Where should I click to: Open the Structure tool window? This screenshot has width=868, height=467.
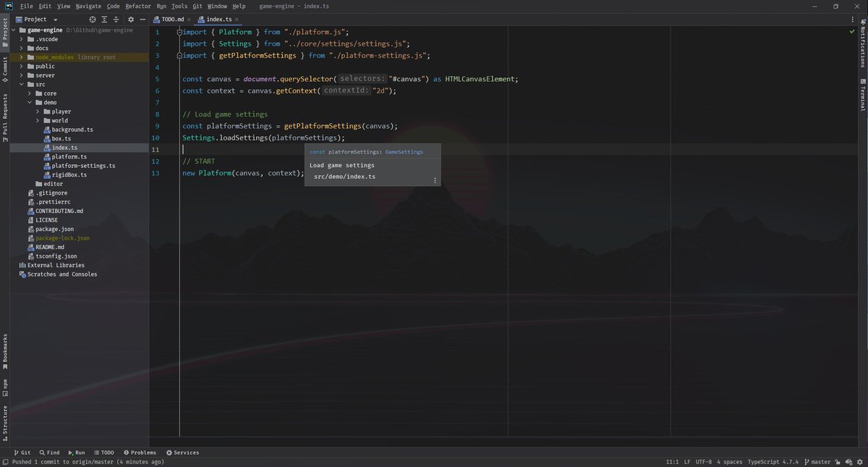click(x=4, y=422)
